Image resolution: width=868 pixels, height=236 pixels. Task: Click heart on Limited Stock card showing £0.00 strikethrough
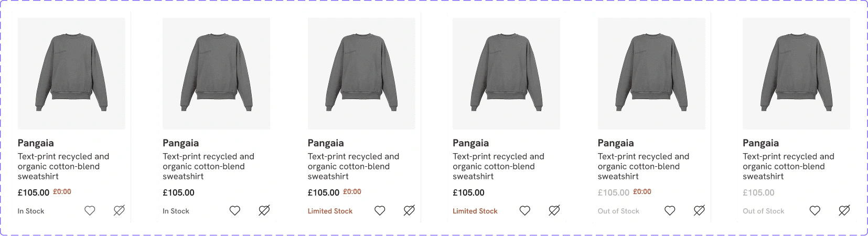pyautogui.click(x=380, y=211)
